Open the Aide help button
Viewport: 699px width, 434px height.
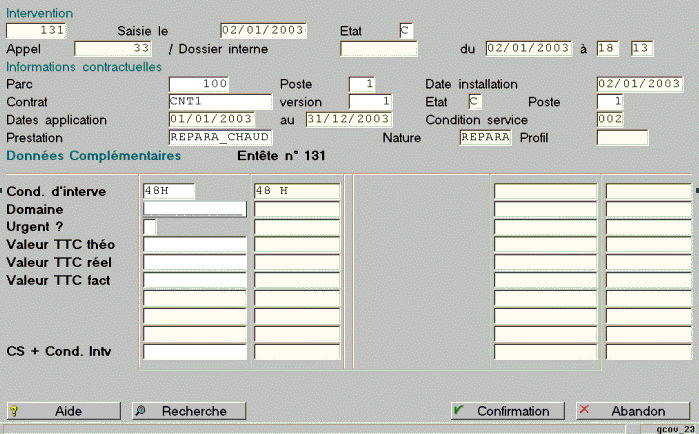click(63, 411)
